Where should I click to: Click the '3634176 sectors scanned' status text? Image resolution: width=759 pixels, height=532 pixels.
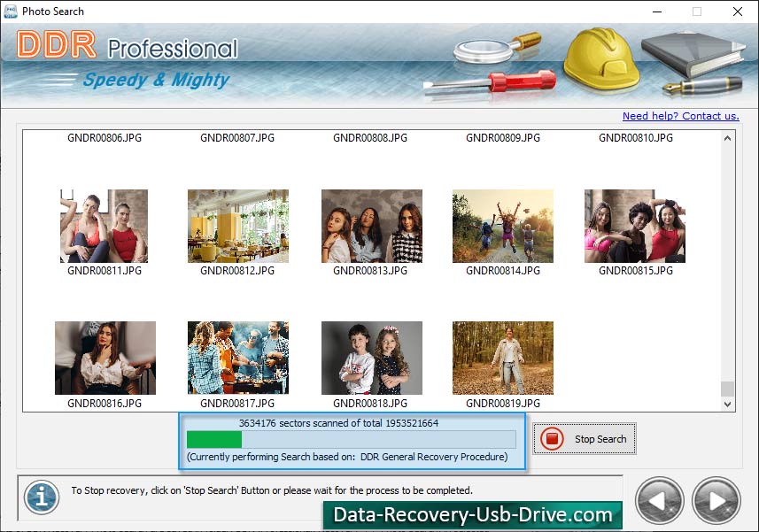point(338,423)
